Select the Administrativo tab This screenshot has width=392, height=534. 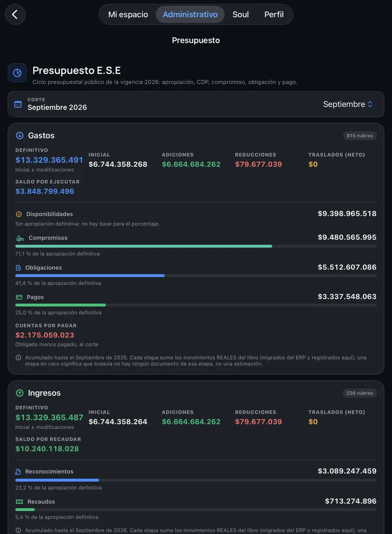pos(190,14)
